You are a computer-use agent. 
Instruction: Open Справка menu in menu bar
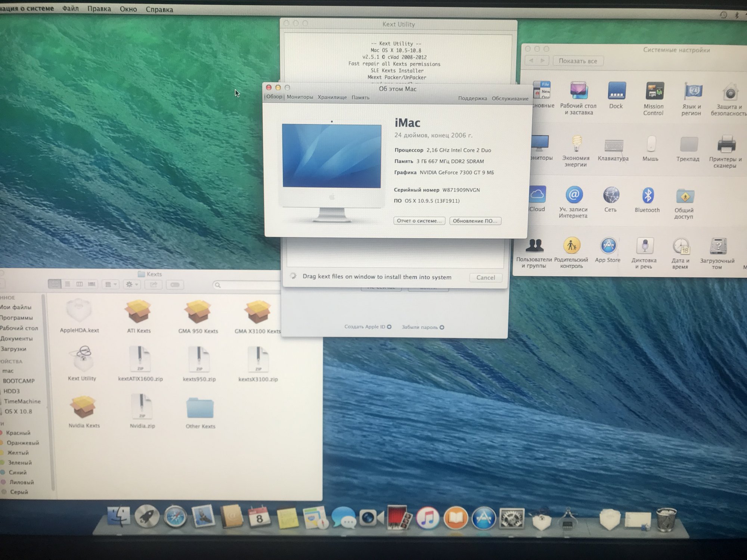coord(159,9)
